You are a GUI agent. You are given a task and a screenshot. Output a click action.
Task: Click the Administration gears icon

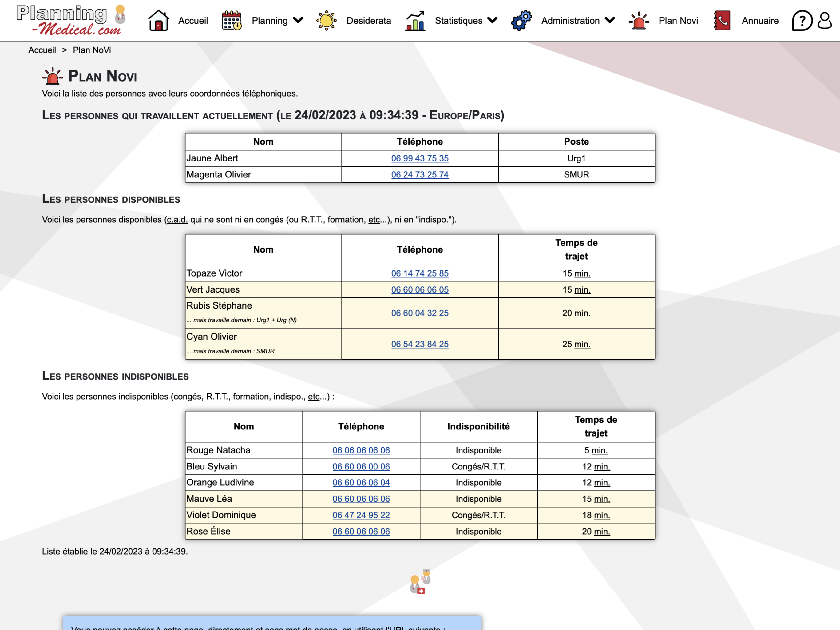click(521, 21)
